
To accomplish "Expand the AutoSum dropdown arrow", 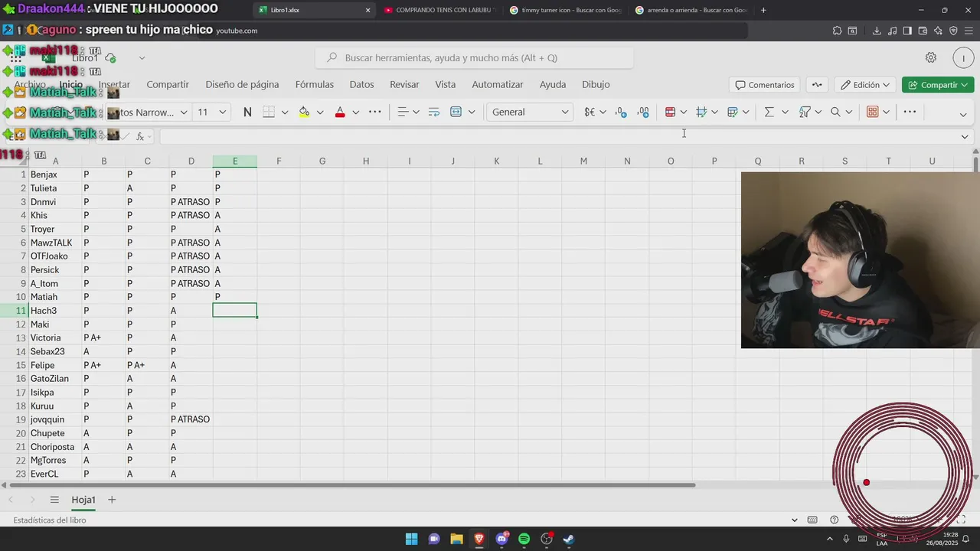I will point(785,112).
